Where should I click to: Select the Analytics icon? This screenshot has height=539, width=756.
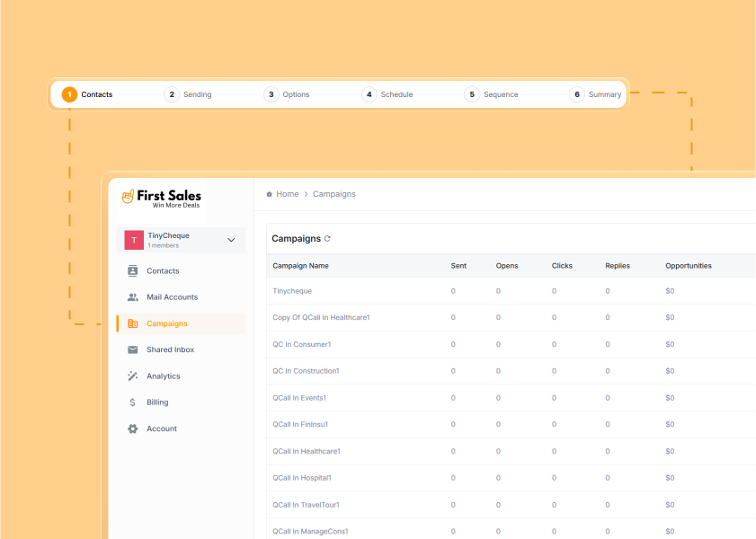pos(133,376)
